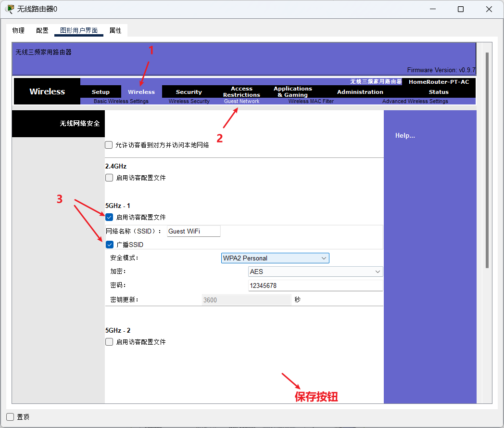Click the 5GHz - 2 heading
Screen dimensions: 504x428
pos(118,330)
